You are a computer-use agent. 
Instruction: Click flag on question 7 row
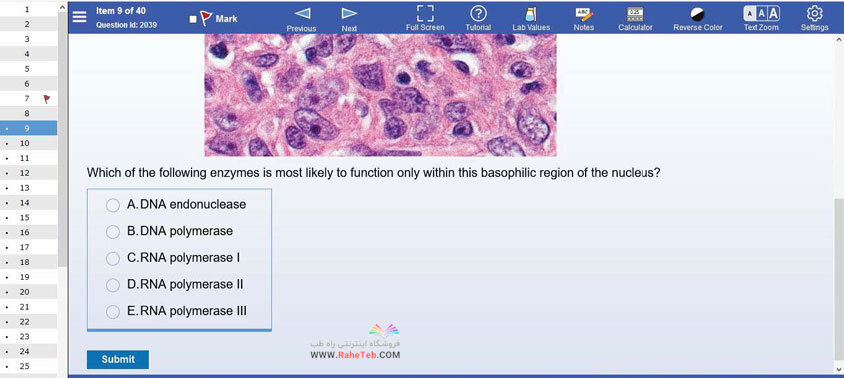46,99
